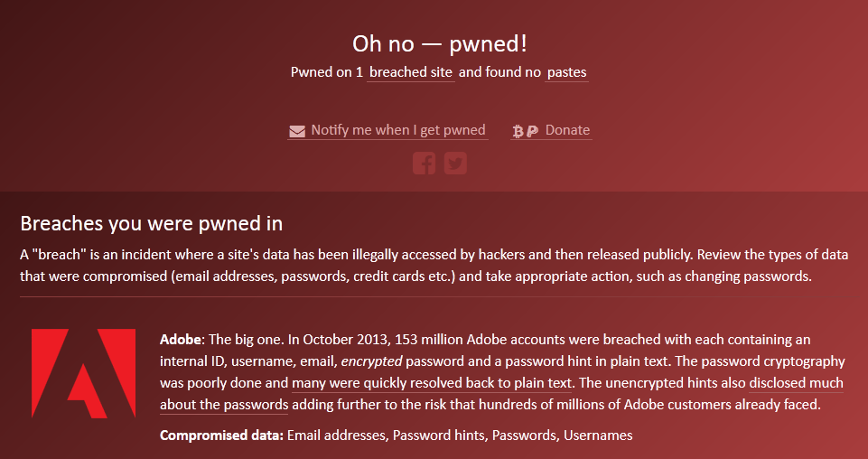Open the "pastes" link
Image resolution: width=868 pixels, height=459 pixels.
567,72
